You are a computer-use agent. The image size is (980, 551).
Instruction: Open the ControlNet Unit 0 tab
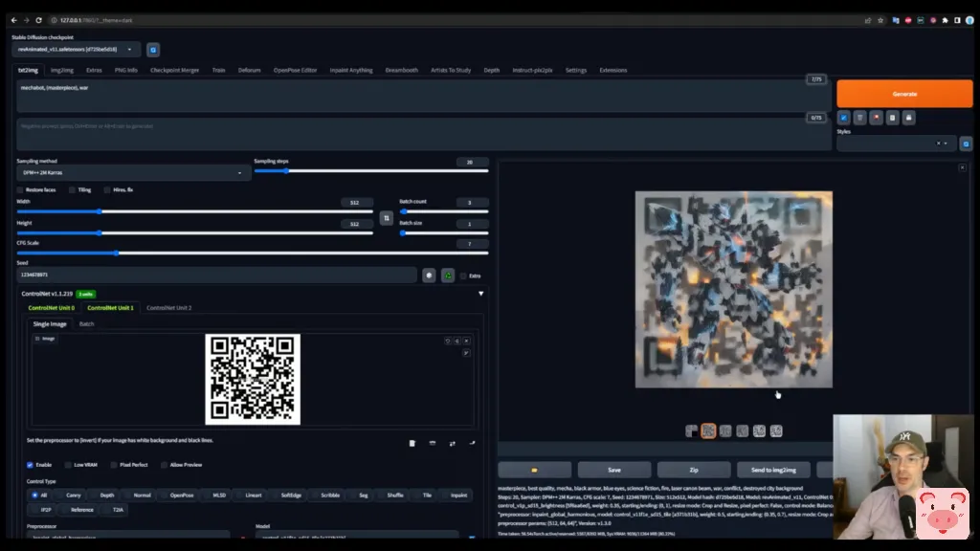(x=51, y=308)
